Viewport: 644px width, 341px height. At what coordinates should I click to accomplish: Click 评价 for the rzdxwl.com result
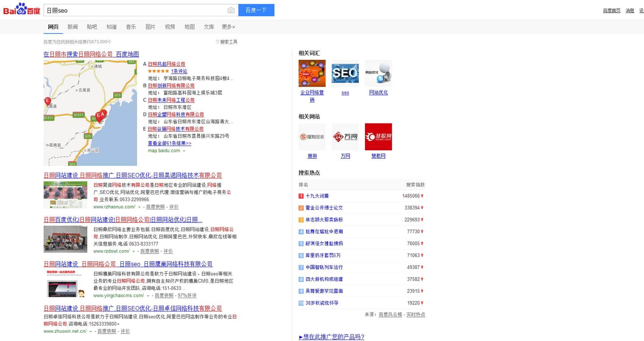pos(168,251)
